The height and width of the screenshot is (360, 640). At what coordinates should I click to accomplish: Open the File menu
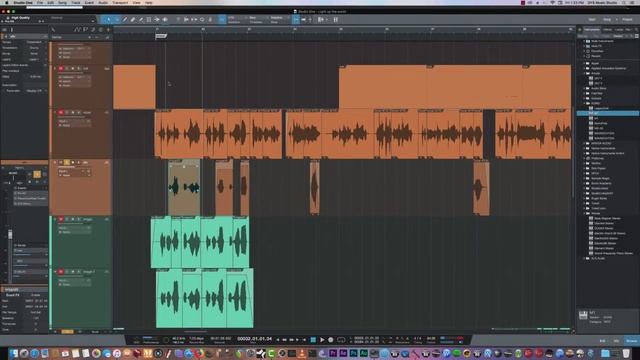(x=40, y=2)
